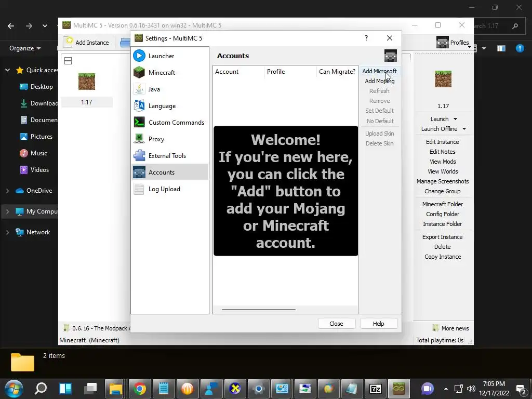Go to the Language settings page
Screen dimensions: 532x399
(170, 106)
